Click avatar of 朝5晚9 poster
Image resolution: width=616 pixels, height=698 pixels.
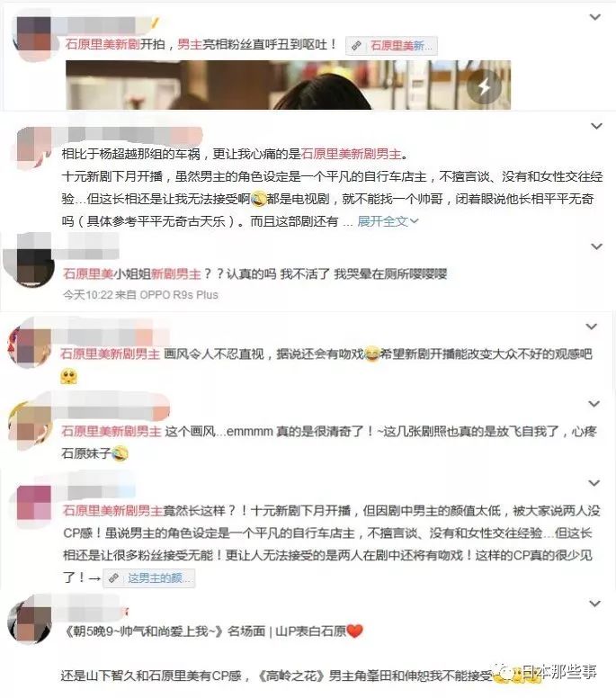click(x=30, y=622)
